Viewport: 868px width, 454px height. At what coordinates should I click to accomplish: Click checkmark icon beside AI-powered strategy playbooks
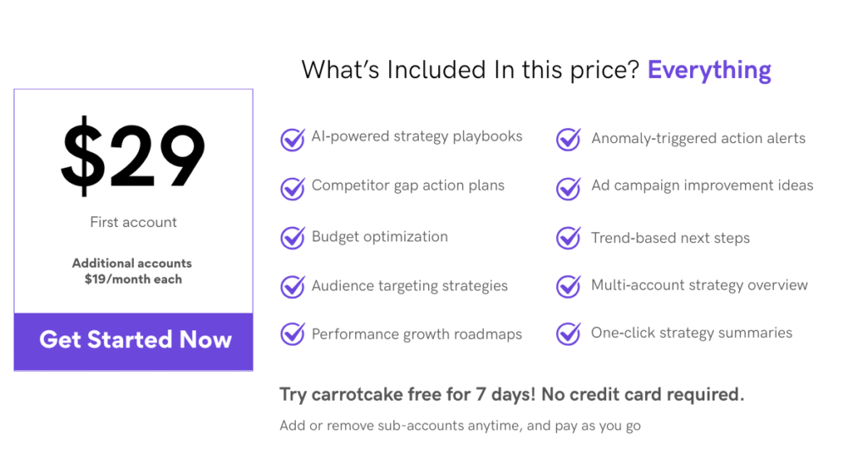pos(292,140)
